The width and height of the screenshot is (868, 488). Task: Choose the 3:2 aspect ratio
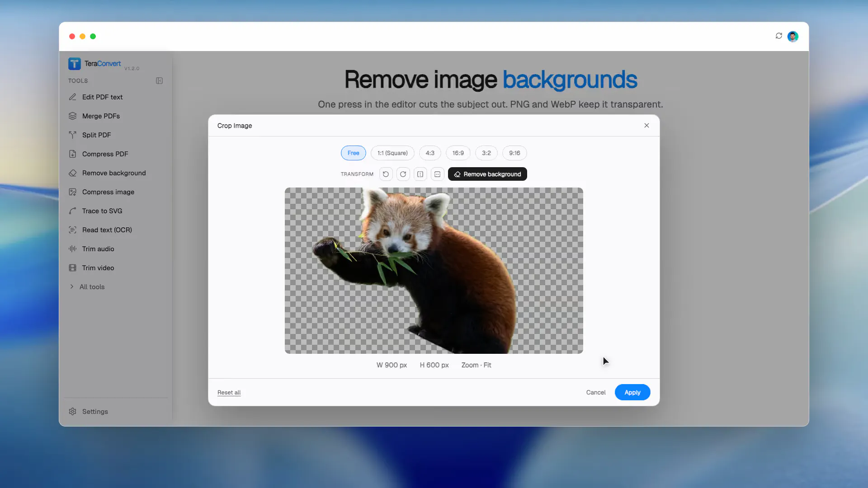486,153
